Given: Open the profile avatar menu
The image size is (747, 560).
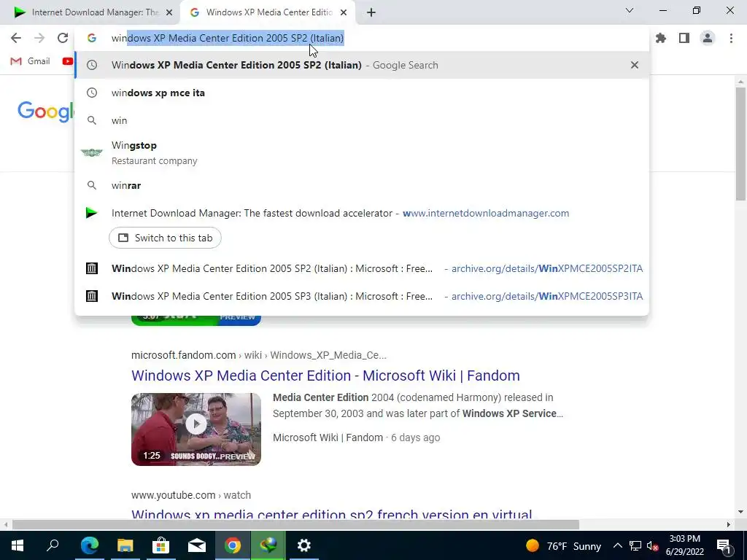Looking at the screenshot, I should 708,38.
